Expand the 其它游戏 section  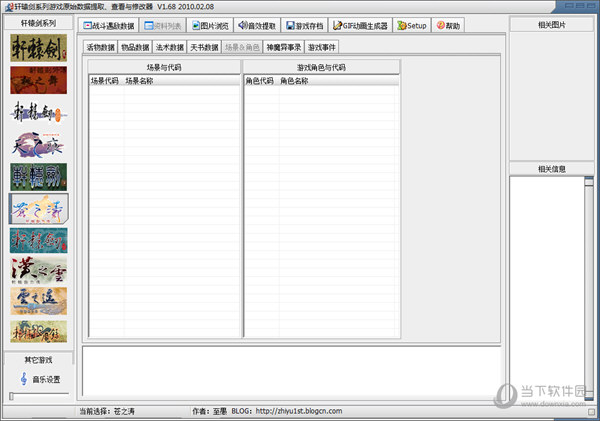pos(40,359)
